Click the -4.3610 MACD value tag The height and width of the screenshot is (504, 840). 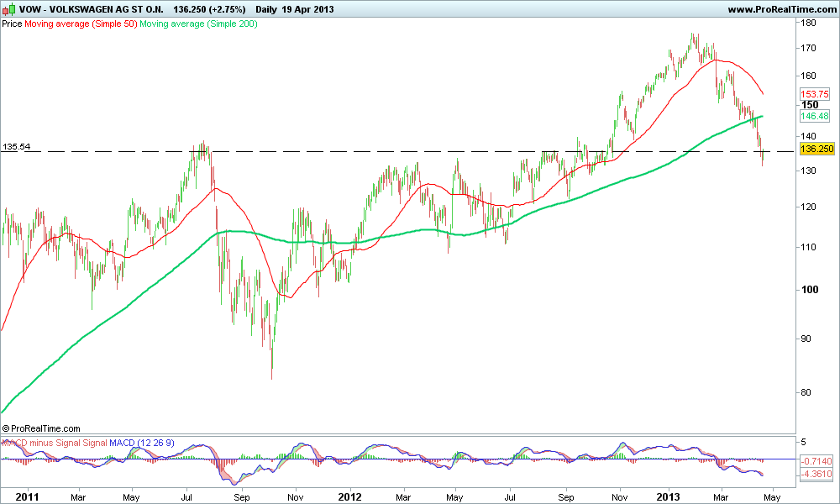tap(816, 474)
